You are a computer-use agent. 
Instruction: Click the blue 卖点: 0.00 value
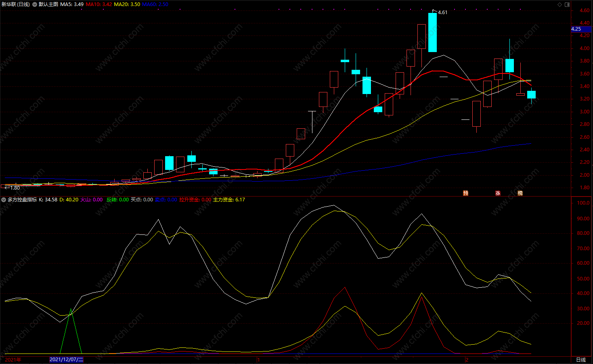coord(166,200)
